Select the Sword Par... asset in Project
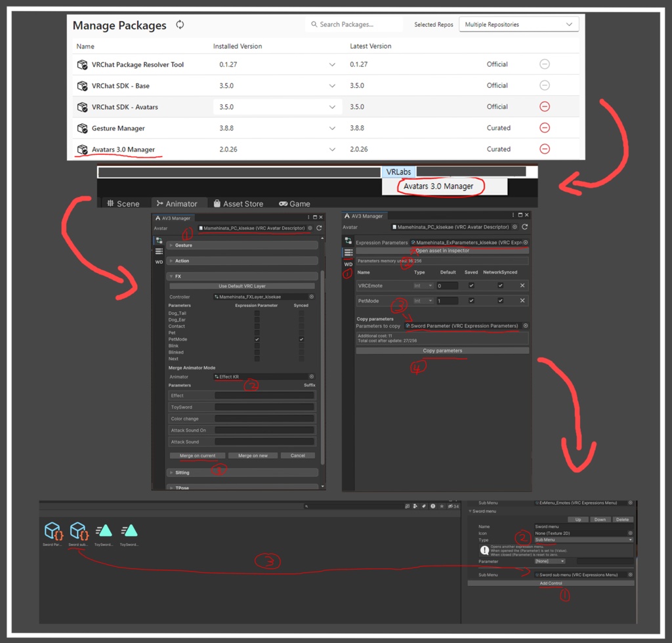Viewport: 672px width, 643px height. 53,534
